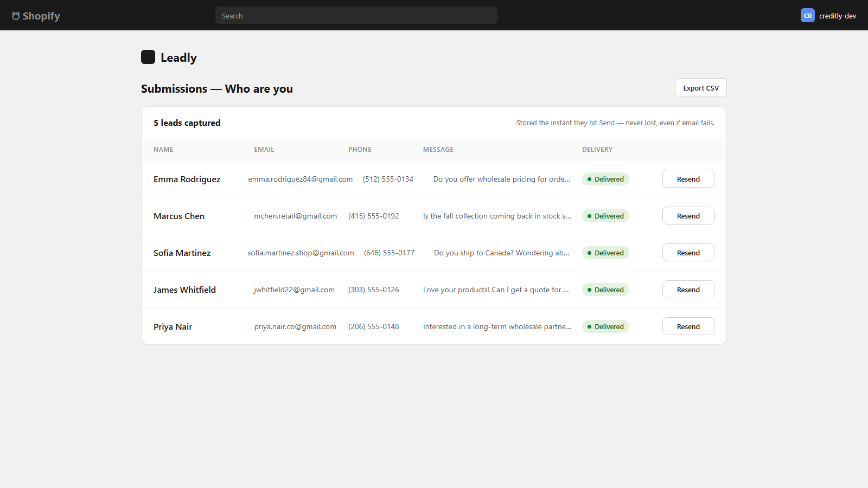This screenshot has width=868, height=488.
Task: Click phone number (512) 555-0134
Action: pos(388,179)
